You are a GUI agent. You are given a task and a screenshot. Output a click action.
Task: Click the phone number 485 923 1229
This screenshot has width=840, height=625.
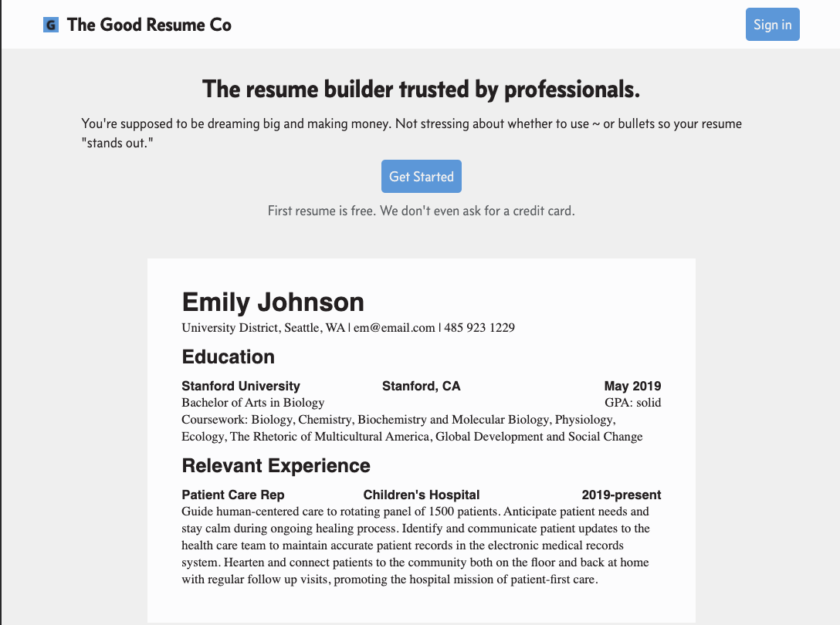click(479, 328)
